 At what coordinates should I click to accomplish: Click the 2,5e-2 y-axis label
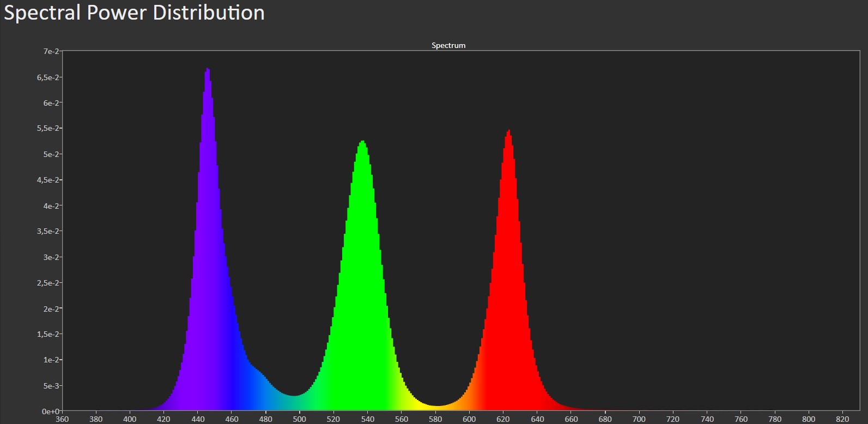tap(48, 283)
